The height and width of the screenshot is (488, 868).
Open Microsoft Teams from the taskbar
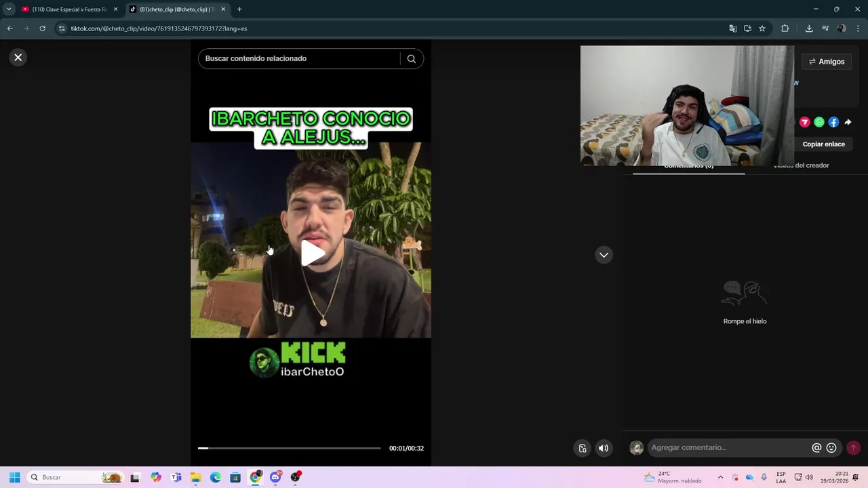click(176, 477)
